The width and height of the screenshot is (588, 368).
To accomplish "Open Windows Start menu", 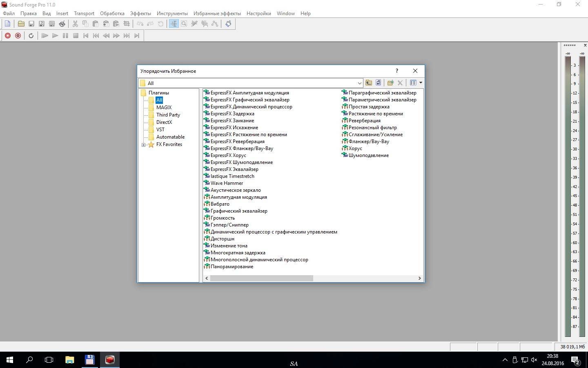I will tap(10, 360).
